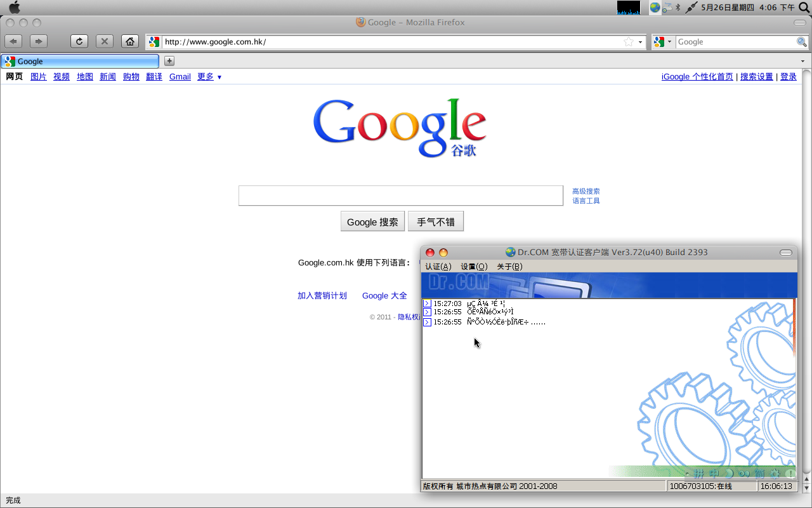This screenshot has width=812, height=508.
Task: Click the Google 搜索 button
Action: point(372,222)
